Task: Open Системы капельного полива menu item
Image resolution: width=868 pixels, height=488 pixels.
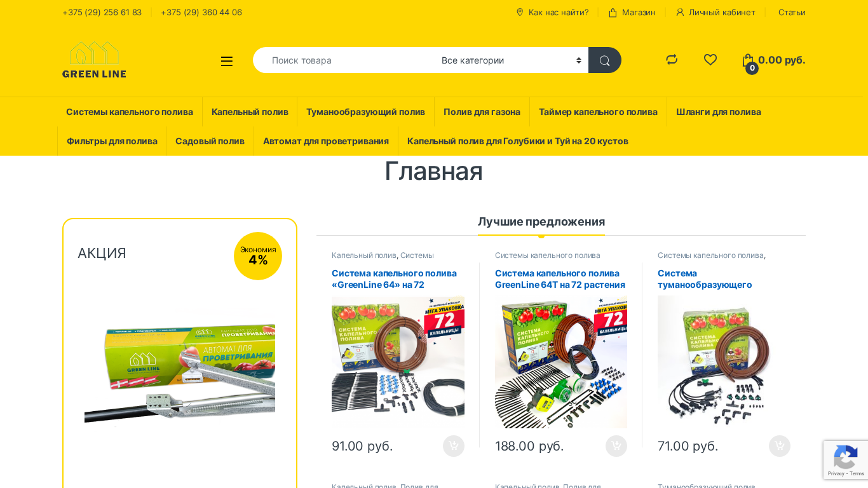Action: (x=130, y=112)
